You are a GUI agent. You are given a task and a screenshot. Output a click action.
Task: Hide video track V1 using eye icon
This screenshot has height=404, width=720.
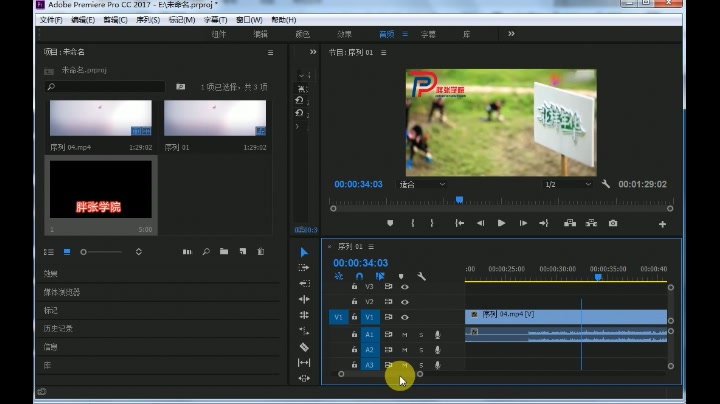405,317
